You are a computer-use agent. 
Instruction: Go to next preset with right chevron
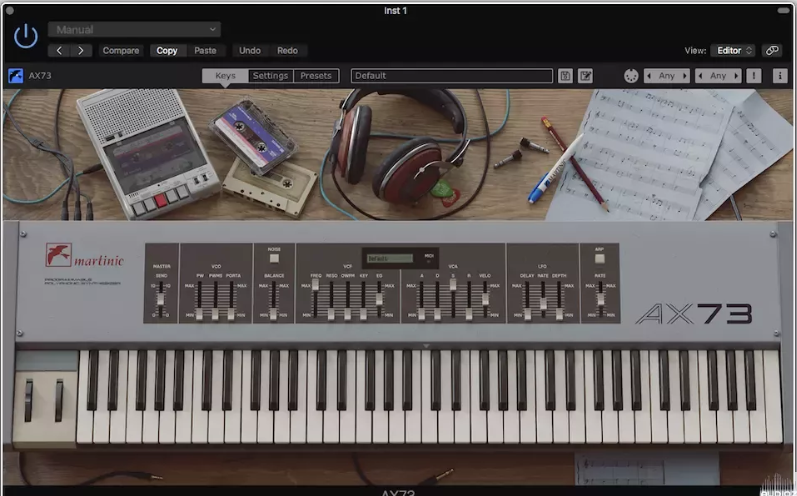click(x=81, y=50)
